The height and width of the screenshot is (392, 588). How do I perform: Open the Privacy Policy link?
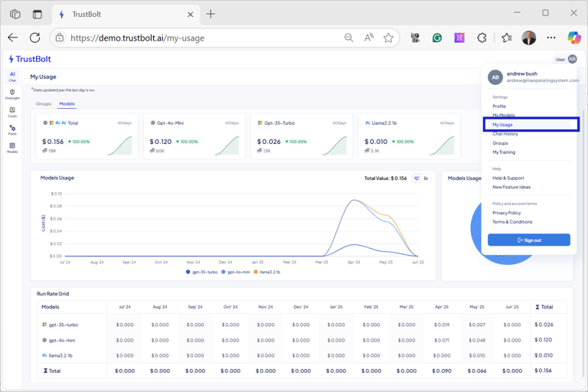tap(507, 213)
